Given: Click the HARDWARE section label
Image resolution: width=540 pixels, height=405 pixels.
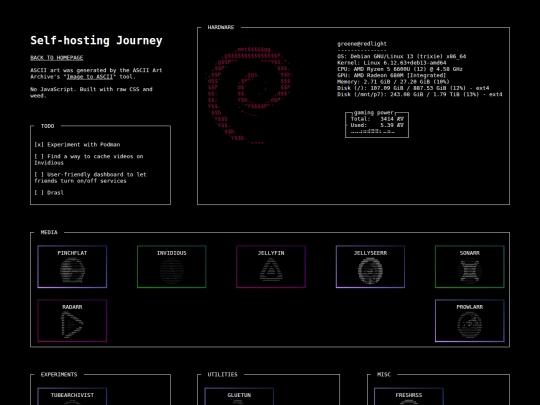Looking at the screenshot, I should pos(221,27).
